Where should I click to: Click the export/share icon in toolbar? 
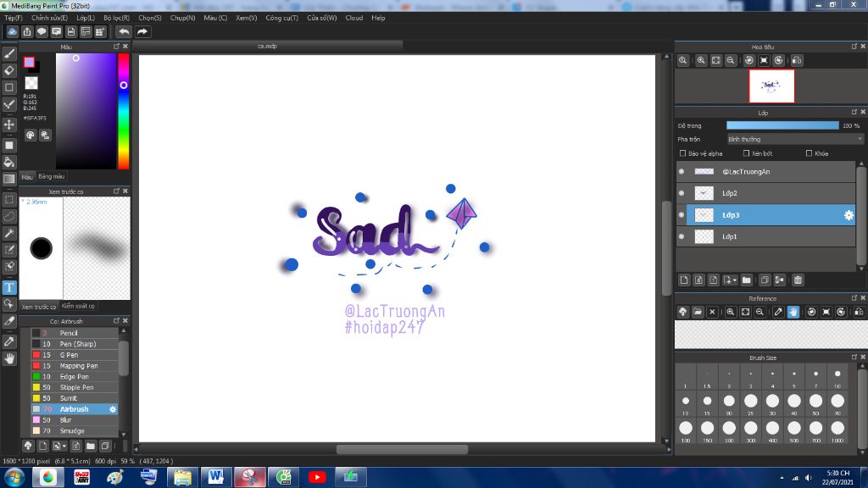(x=27, y=31)
